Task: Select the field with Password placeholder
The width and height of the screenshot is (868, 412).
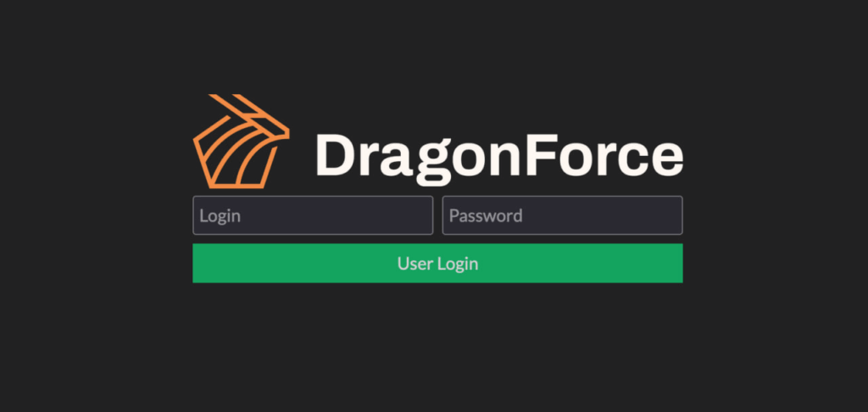Action: point(563,215)
